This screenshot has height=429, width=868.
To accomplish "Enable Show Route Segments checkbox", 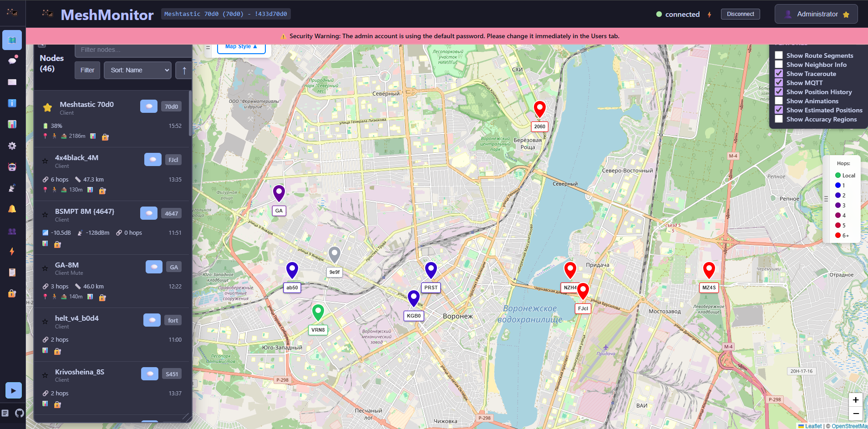I will 779,56.
